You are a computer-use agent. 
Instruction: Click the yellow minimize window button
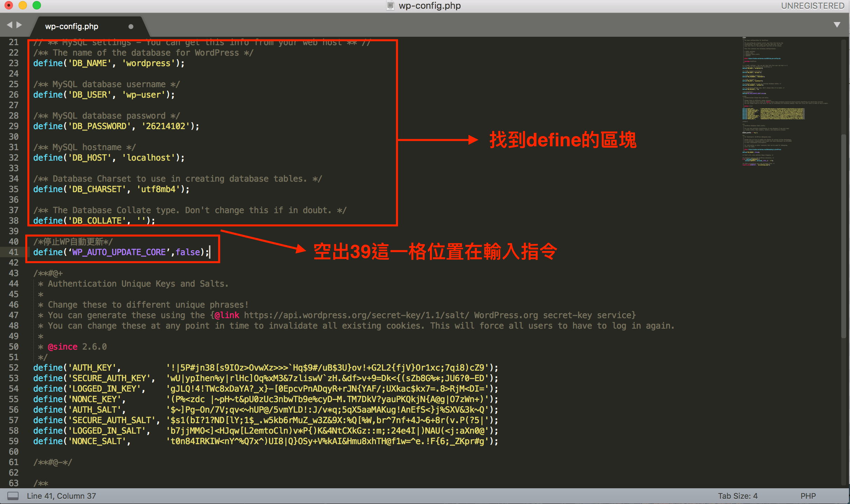point(22,5)
